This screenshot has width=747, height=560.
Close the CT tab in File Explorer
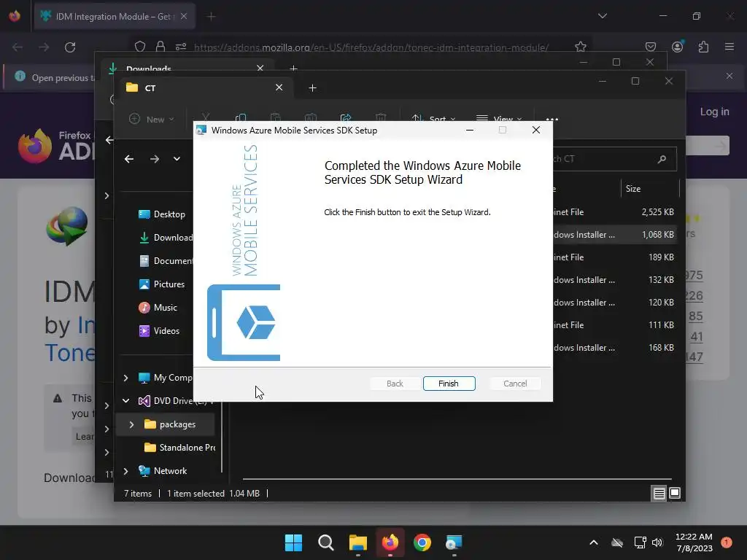pos(279,87)
